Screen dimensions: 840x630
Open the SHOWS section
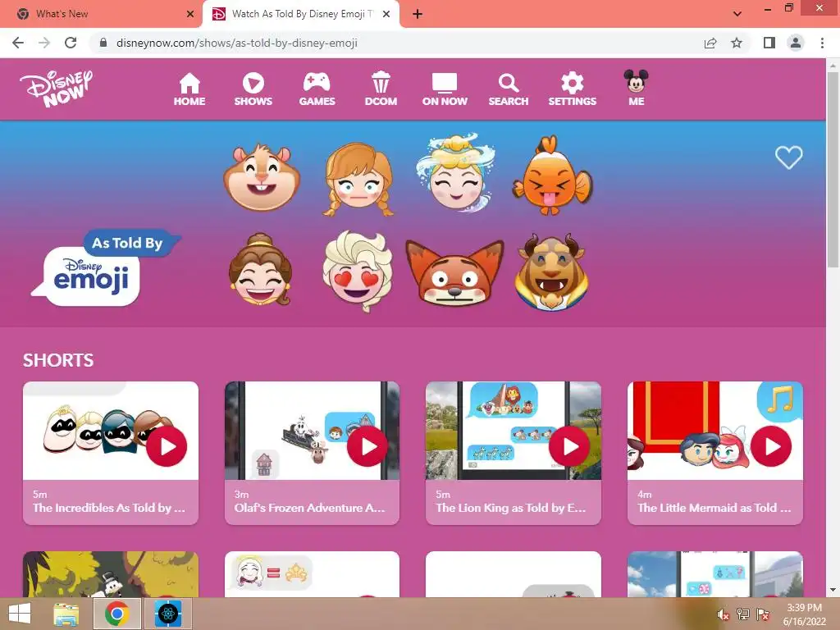(253, 89)
